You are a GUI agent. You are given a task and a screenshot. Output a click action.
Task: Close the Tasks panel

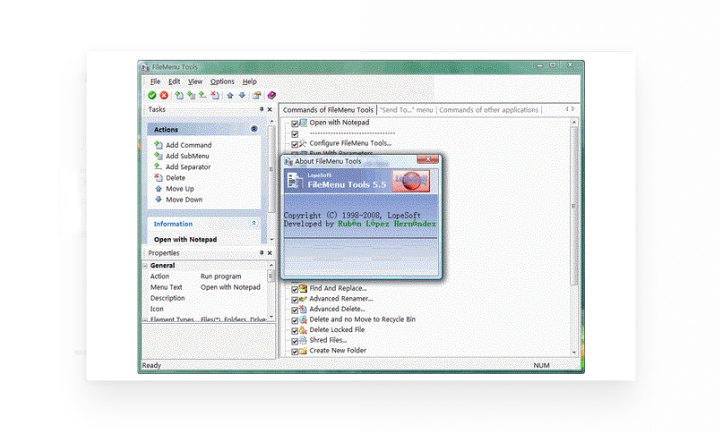270,109
